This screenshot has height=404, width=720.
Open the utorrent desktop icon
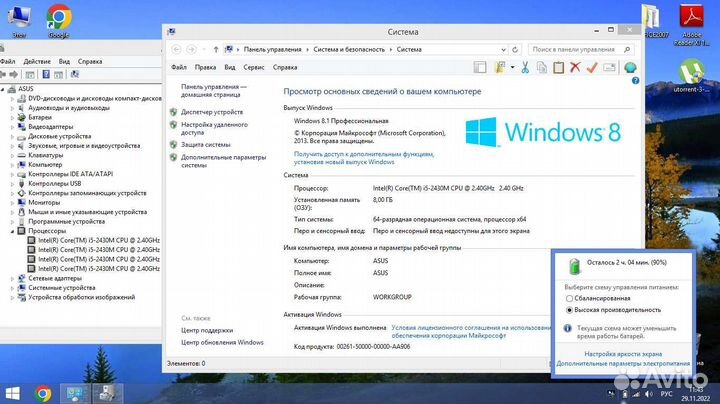(692, 76)
